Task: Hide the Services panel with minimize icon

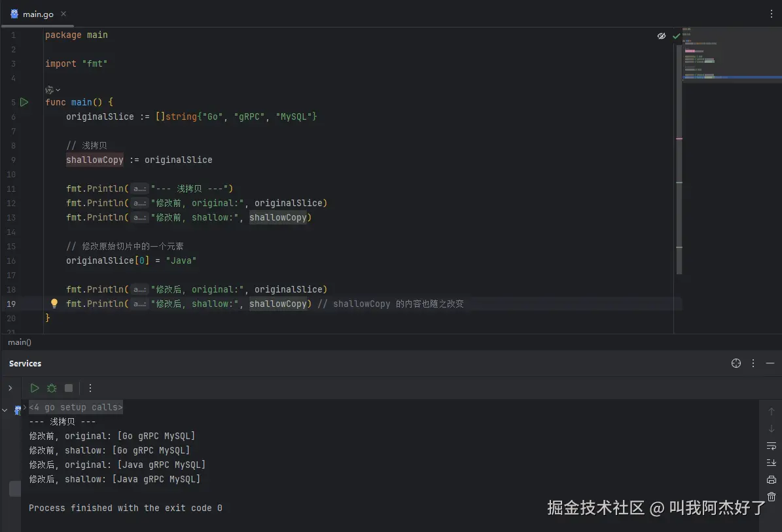Action: tap(770, 363)
